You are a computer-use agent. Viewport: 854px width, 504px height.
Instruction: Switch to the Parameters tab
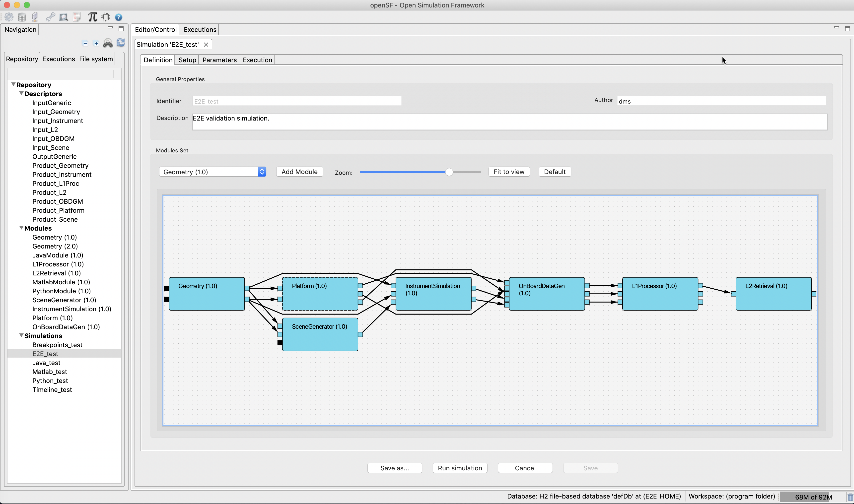219,60
